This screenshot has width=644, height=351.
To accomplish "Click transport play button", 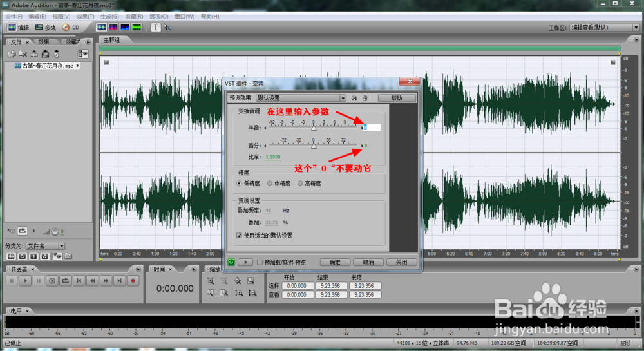I will [x=25, y=281].
